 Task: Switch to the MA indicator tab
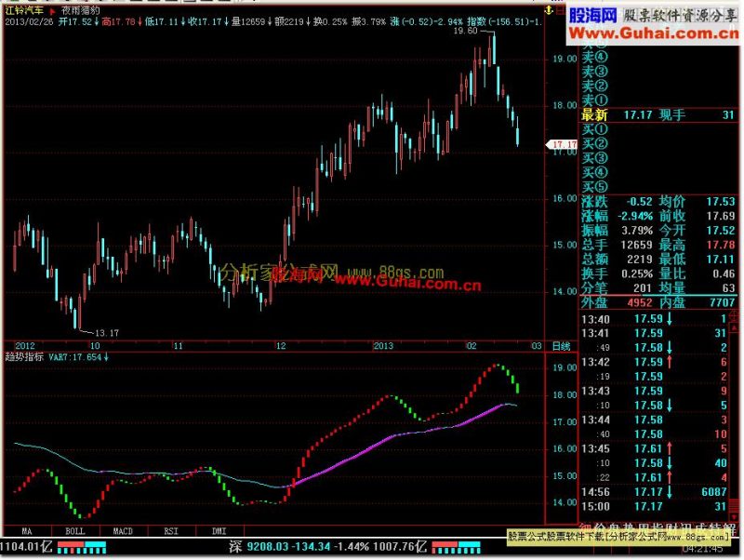(27, 531)
